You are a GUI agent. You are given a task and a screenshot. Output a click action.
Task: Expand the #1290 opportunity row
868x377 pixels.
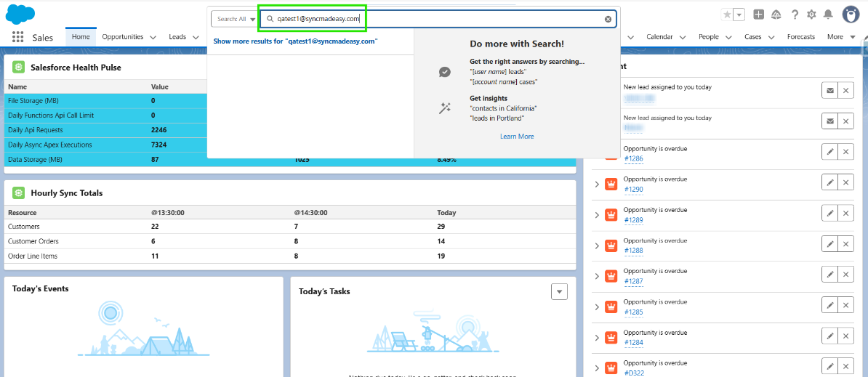pos(597,184)
